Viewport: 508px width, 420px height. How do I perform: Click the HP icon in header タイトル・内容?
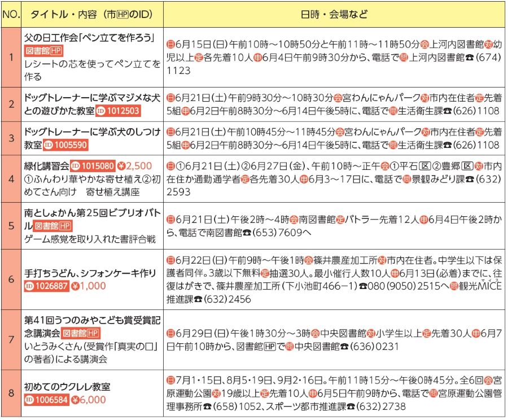tap(122, 15)
